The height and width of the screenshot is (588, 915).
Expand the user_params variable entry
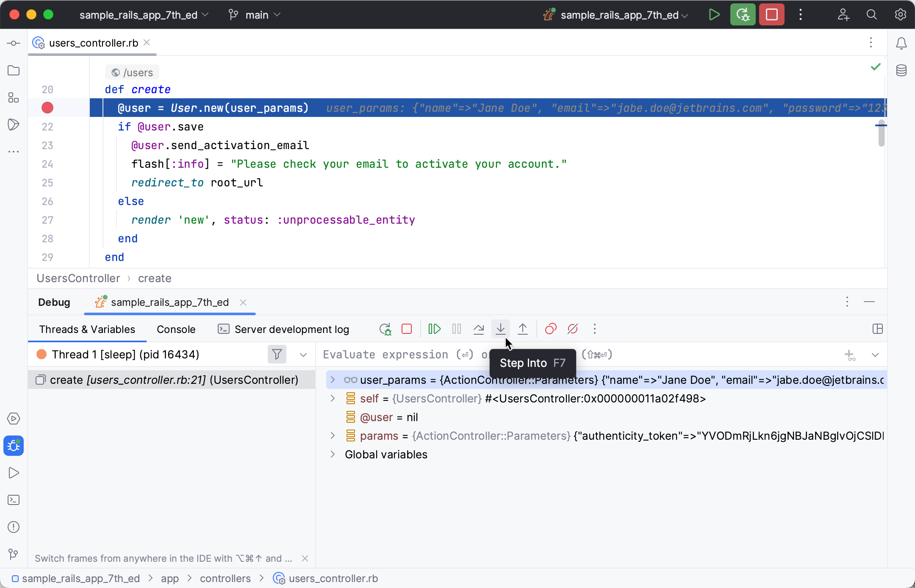pyautogui.click(x=332, y=380)
